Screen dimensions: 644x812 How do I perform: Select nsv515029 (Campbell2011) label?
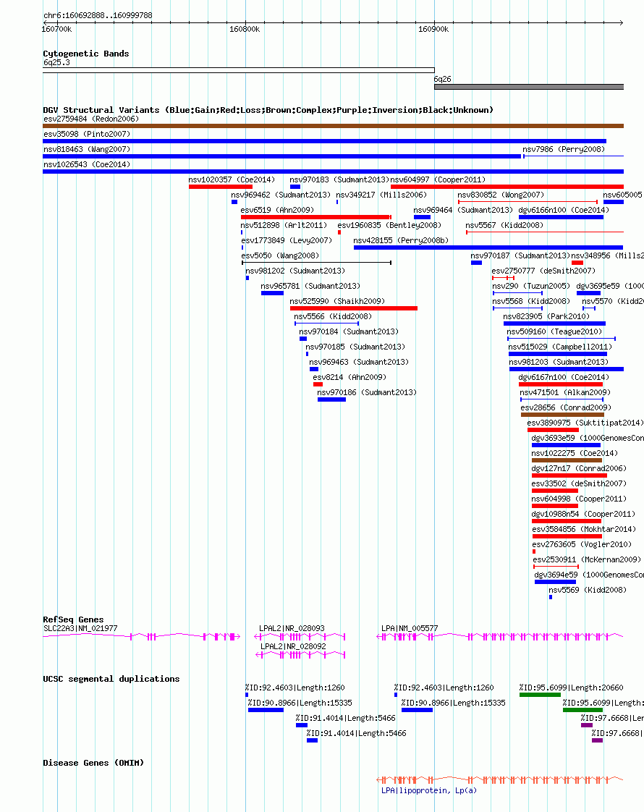pos(560,347)
